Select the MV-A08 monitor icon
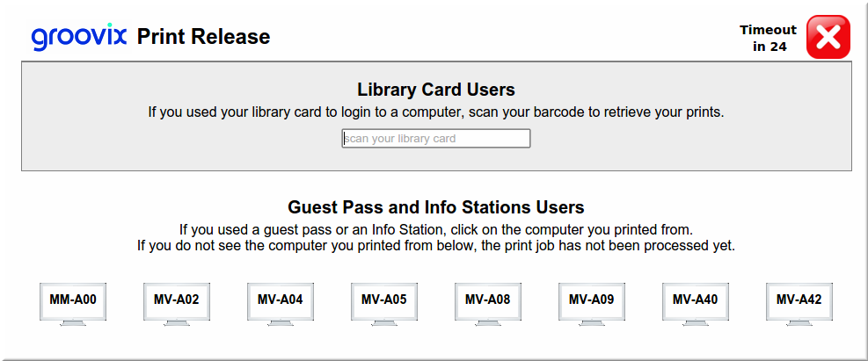This screenshot has height=361, width=868. coord(488,300)
